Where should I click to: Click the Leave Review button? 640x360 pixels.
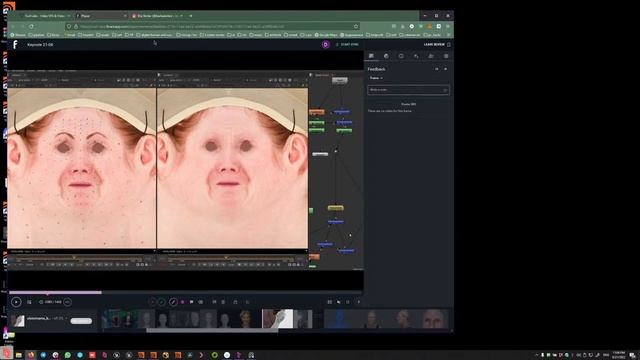[437, 44]
